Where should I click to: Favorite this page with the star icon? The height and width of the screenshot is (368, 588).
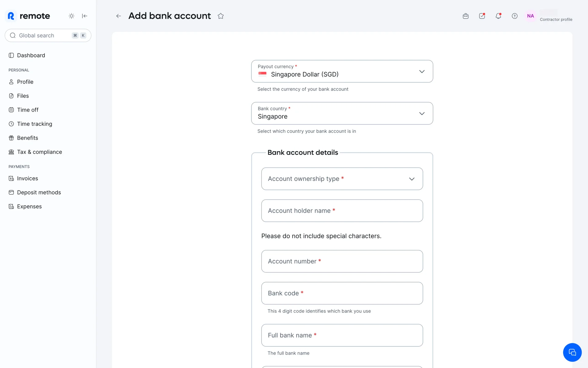[x=221, y=16]
